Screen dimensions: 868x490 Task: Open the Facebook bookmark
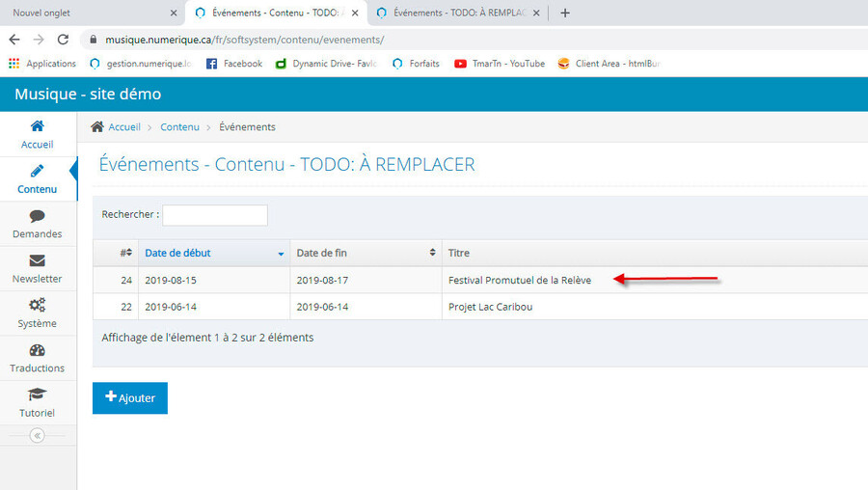[x=234, y=64]
